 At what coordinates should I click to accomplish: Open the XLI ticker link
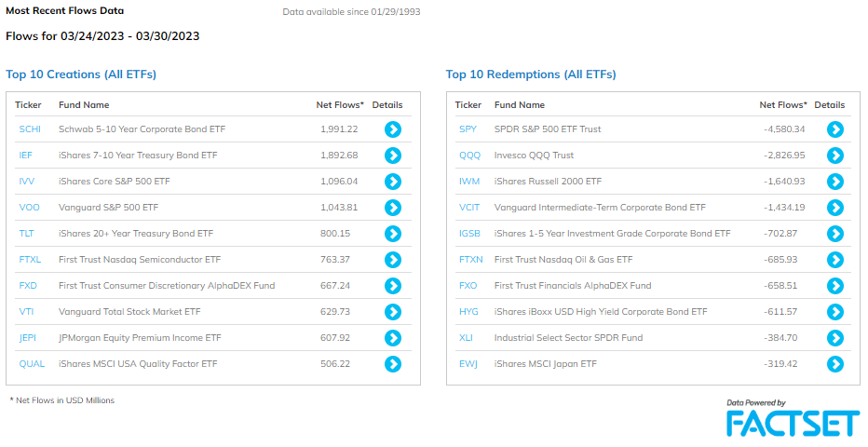[466, 337]
